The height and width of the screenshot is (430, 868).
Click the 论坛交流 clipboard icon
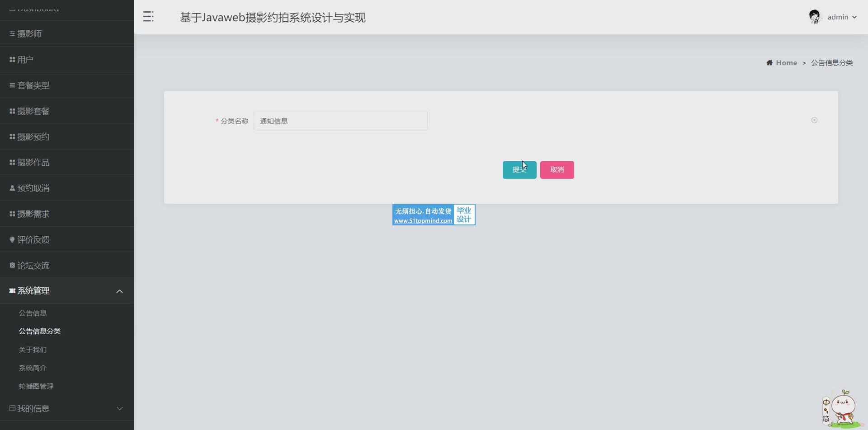click(12, 266)
